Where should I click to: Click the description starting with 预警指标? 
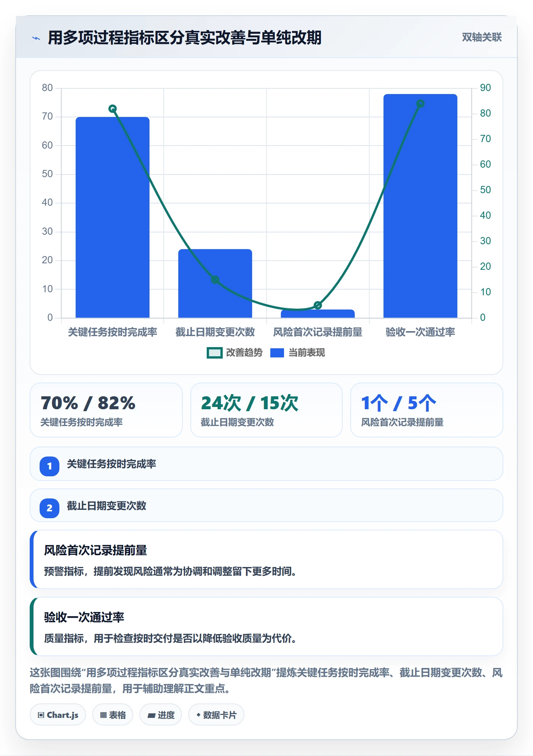coord(170,572)
